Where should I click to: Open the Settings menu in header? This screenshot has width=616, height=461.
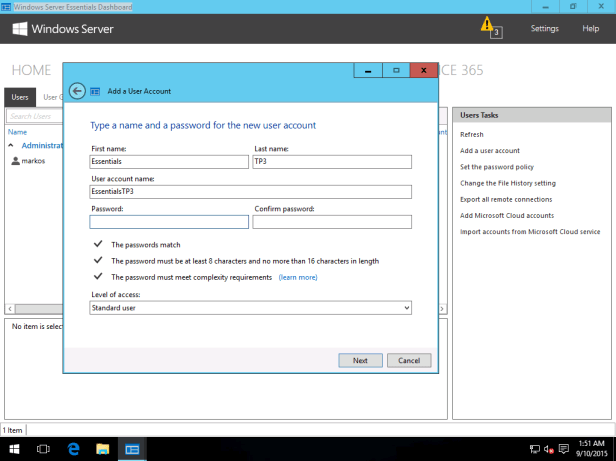(544, 28)
